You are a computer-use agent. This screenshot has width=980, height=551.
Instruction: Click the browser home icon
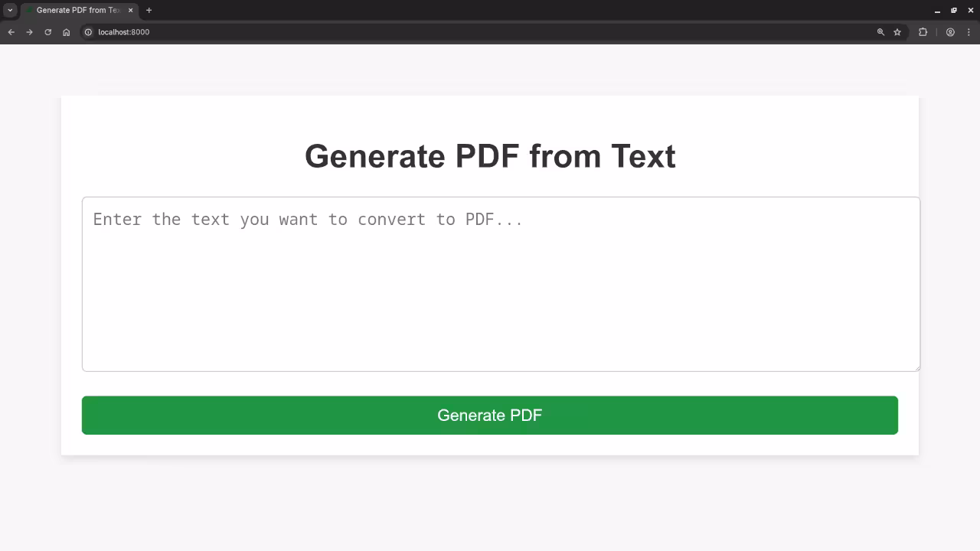coord(66,32)
